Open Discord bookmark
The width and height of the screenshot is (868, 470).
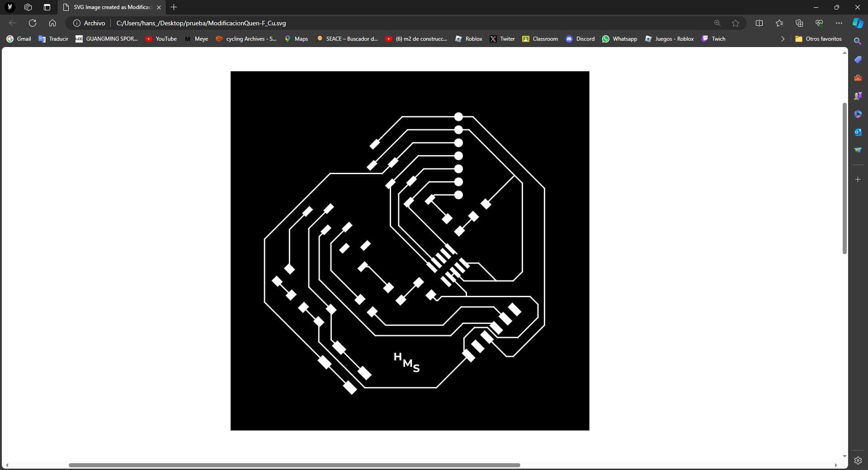[580, 39]
